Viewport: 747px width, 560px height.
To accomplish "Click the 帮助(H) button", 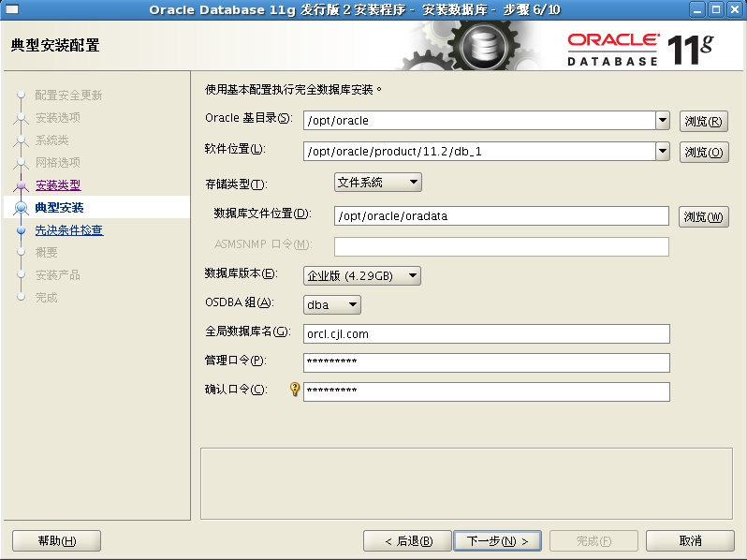I will pos(57,541).
